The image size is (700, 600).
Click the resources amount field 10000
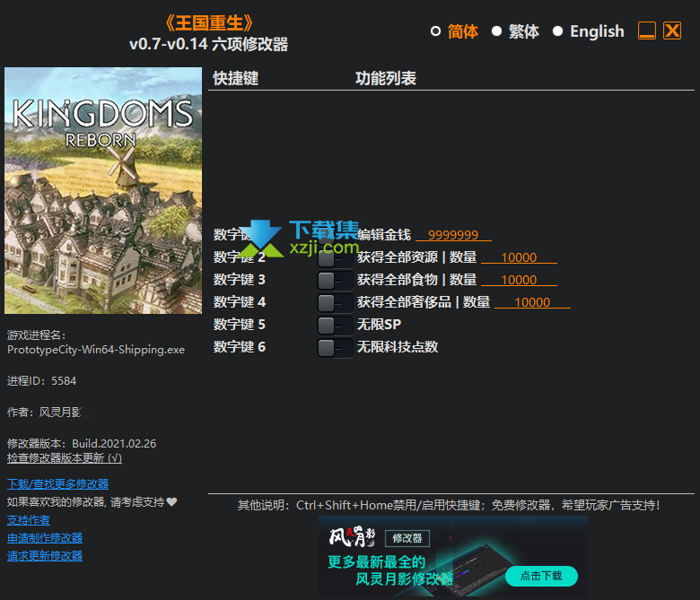point(519,257)
